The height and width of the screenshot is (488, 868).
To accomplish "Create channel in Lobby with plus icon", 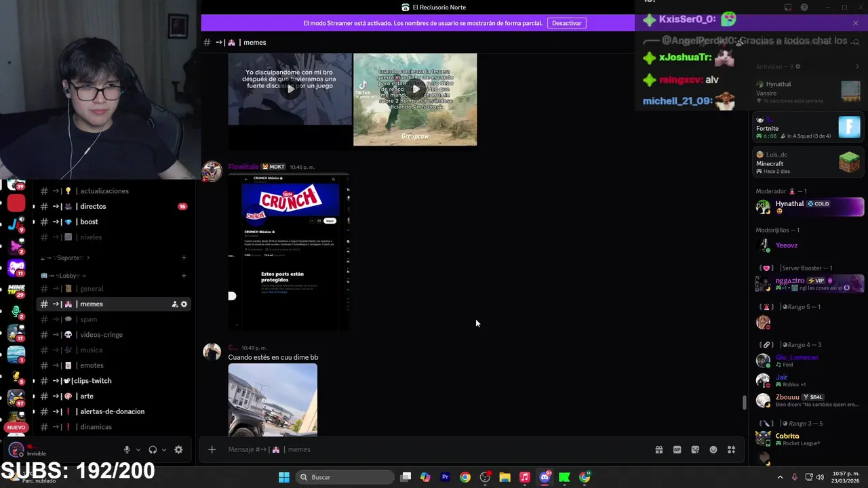I will (184, 276).
